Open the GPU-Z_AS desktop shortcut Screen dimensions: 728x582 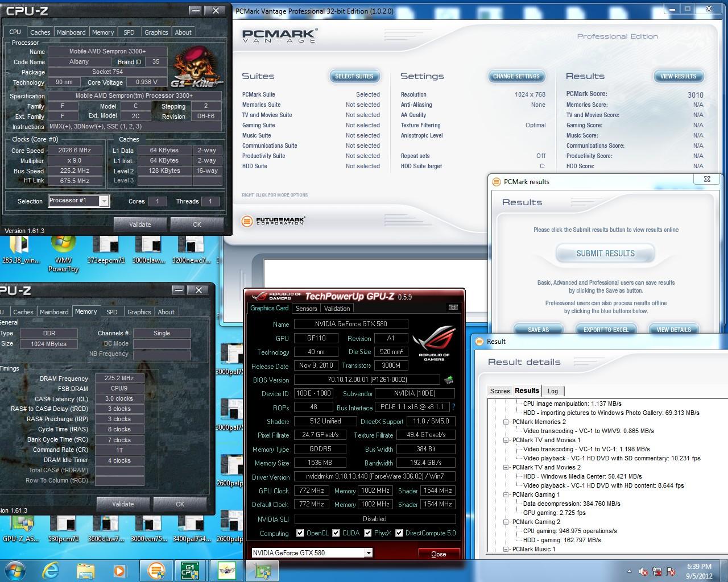click(20, 529)
